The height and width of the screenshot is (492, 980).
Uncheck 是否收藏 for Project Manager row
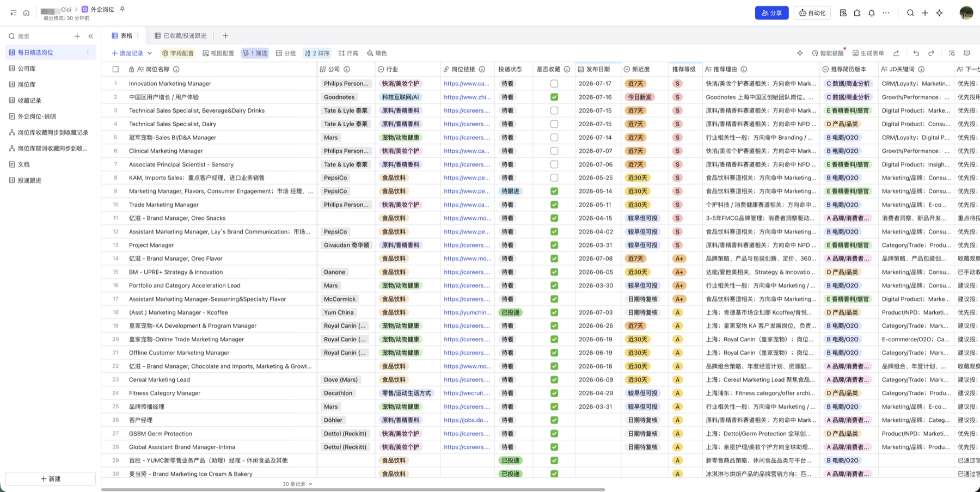554,245
